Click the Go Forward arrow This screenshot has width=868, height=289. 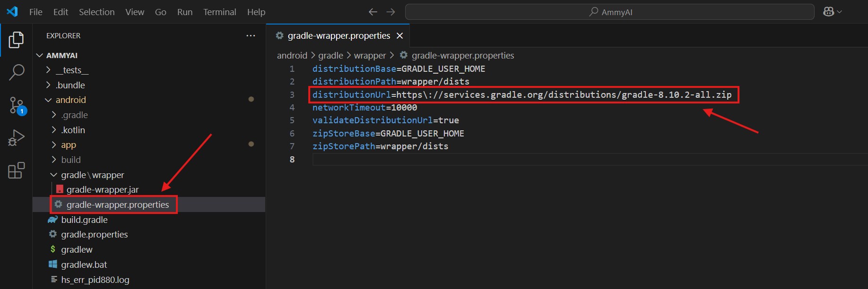click(x=391, y=12)
